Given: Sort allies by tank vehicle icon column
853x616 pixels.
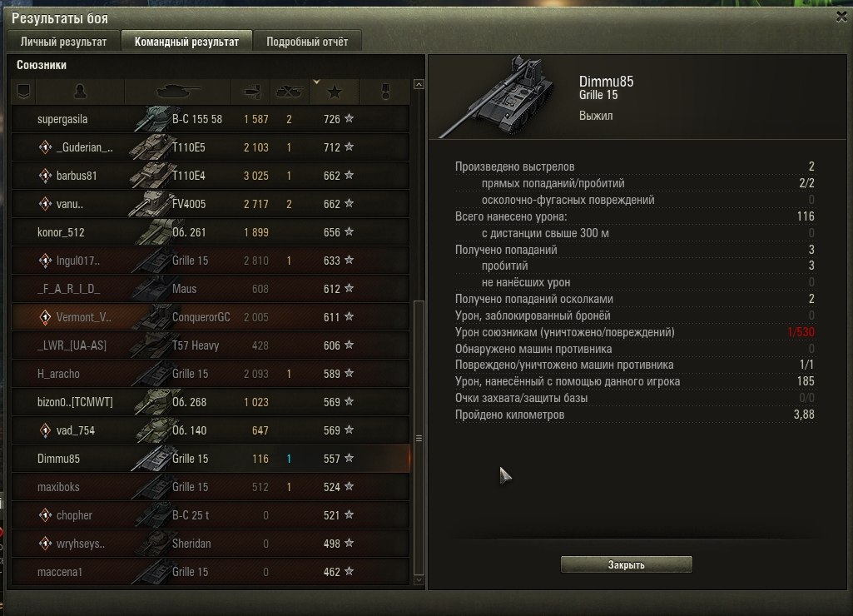Looking at the screenshot, I should coord(178,92).
